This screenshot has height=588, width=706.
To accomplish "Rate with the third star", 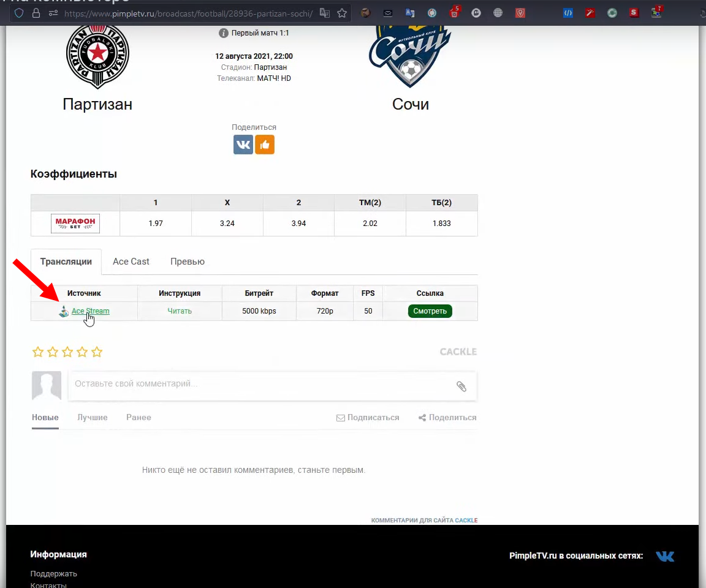I will point(67,352).
